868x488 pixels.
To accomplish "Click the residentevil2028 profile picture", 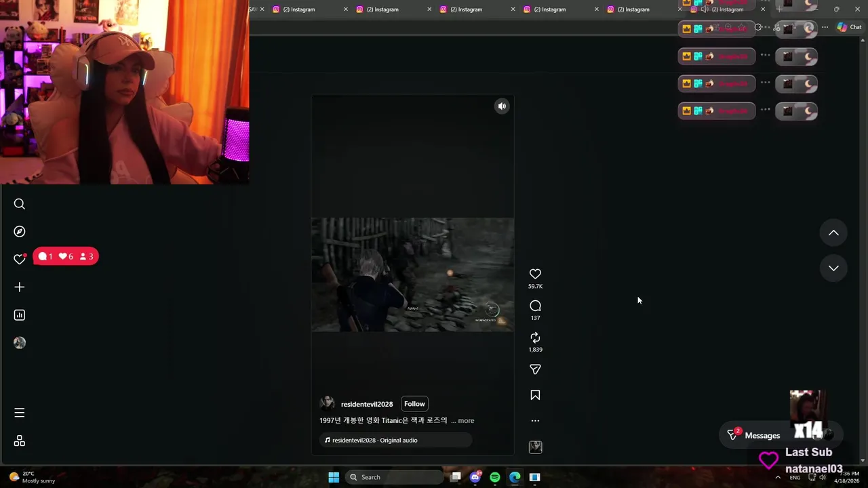I will point(328,404).
